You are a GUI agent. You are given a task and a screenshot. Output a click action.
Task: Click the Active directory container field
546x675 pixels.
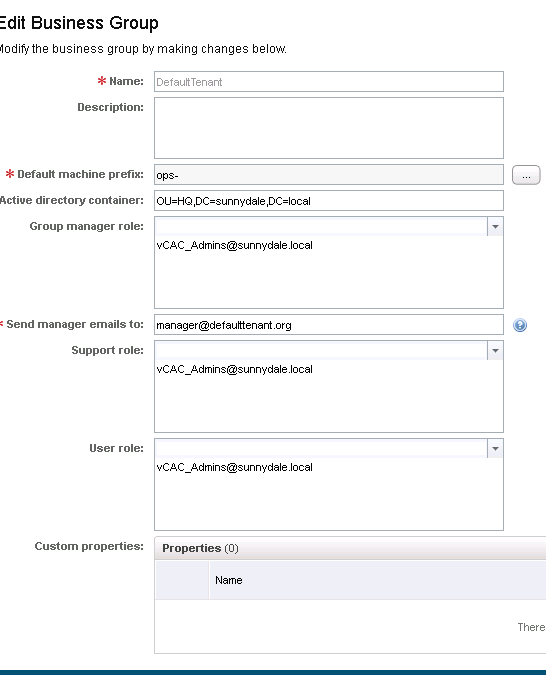tap(329, 201)
